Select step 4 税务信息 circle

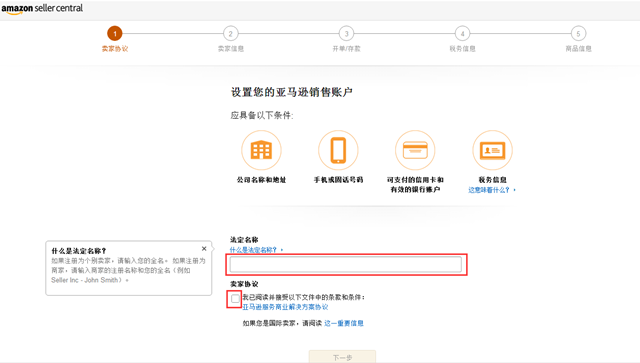[x=462, y=33]
